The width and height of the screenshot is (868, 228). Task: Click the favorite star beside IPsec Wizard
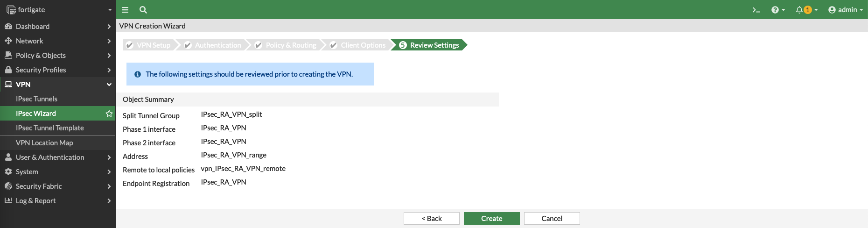click(x=109, y=114)
